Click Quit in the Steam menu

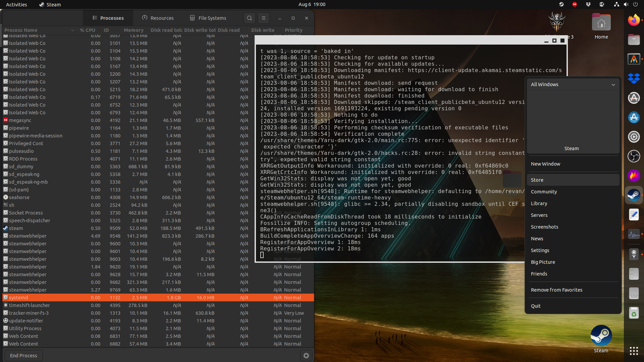(x=536, y=306)
